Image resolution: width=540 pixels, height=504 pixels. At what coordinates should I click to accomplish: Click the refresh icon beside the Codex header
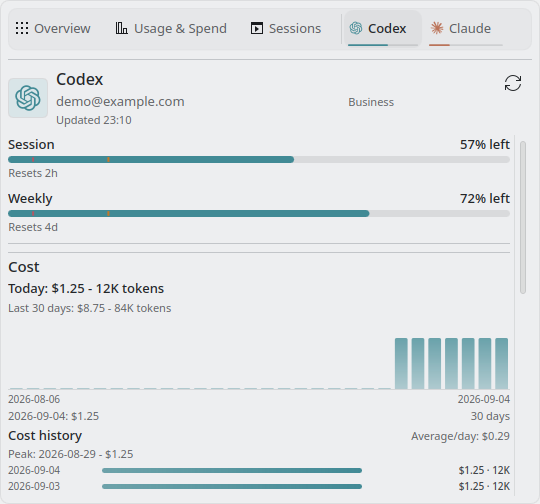point(513,83)
